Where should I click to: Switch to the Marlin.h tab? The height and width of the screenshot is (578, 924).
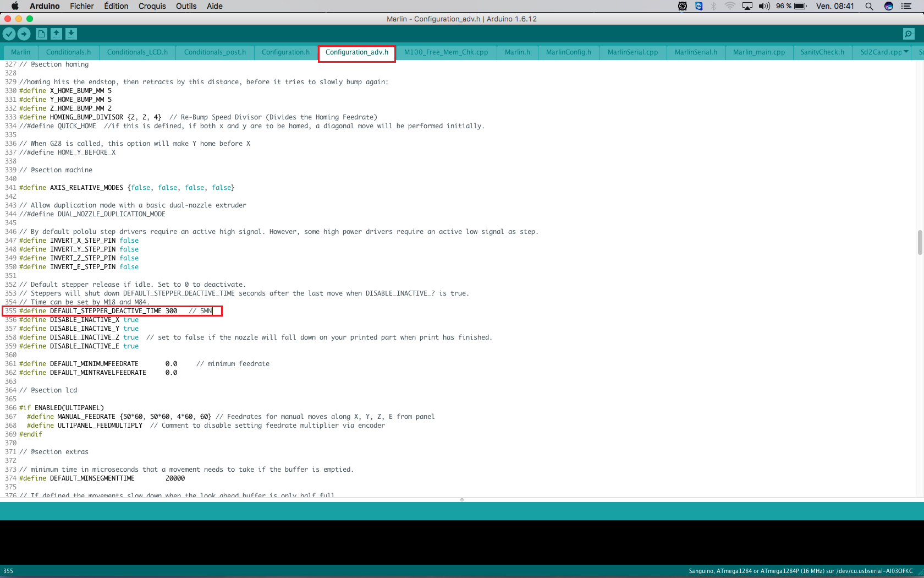click(x=518, y=52)
